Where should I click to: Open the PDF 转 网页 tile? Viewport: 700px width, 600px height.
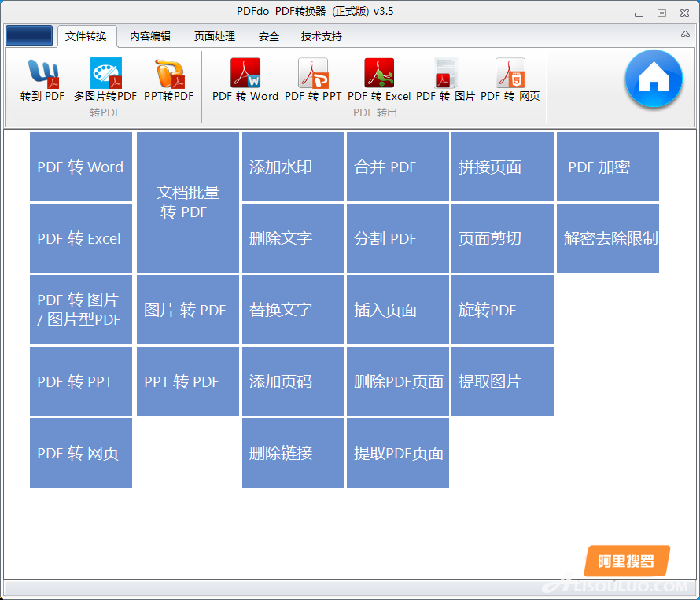click(x=81, y=453)
